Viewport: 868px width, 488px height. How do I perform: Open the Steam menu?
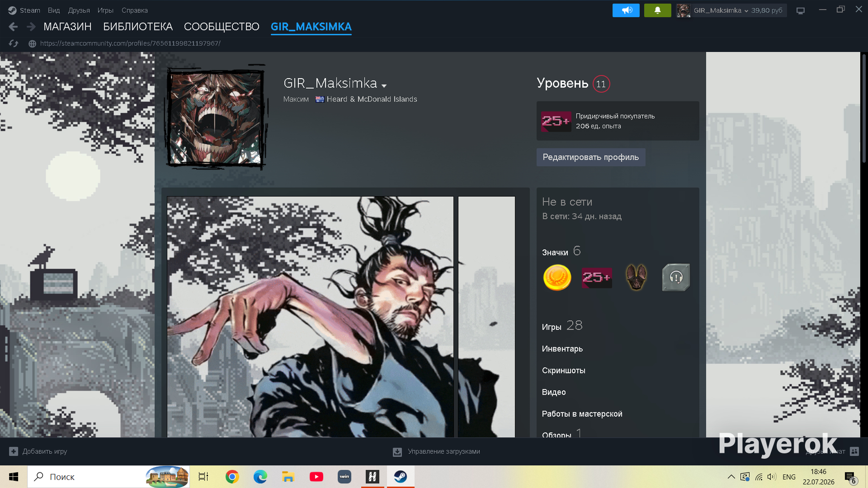(x=30, y=10)
